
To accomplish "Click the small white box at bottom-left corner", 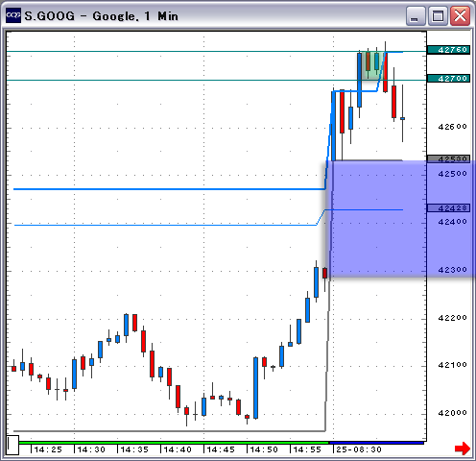I will tap(12, 445).
